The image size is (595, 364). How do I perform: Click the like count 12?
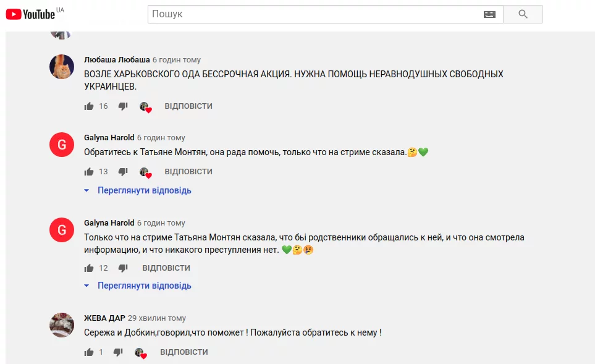pos(103,268)
